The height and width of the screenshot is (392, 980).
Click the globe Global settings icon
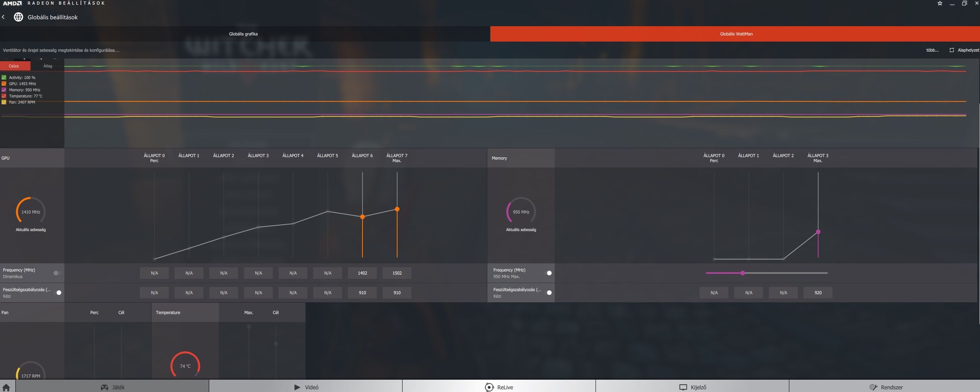pos(18,17)
